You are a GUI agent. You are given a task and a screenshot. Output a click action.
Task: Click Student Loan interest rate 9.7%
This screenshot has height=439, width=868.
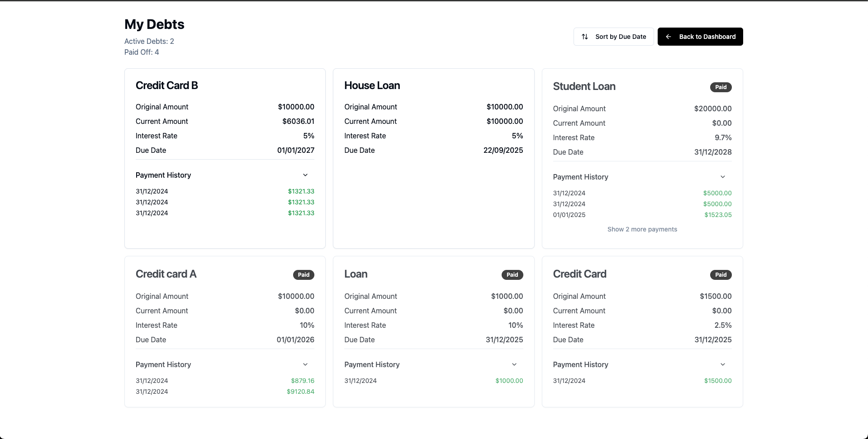tap(723, 137)
